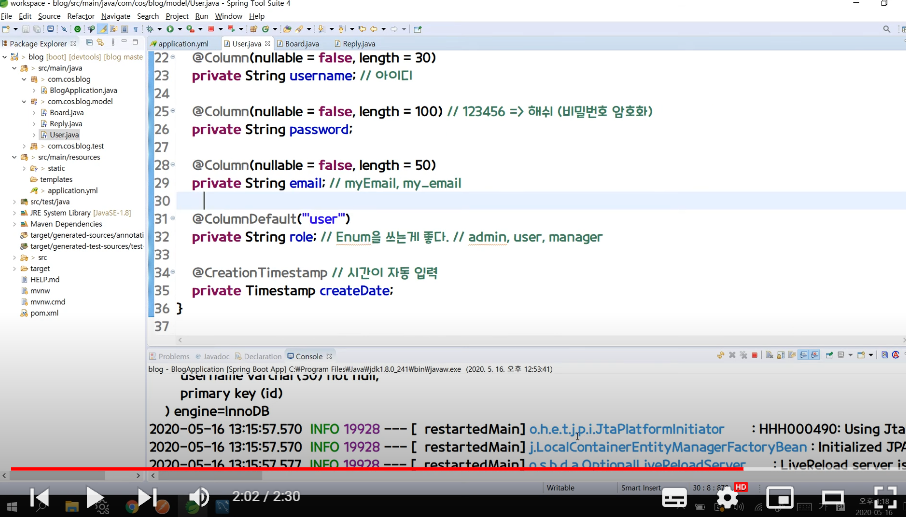Collapse the method at line 25
Image resolution: width=906 pixels, height=517 pixels.
click(173, 111)
